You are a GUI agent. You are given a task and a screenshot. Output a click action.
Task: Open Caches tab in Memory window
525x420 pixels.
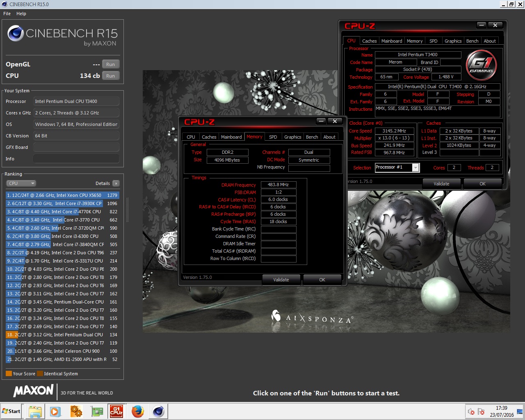[209, 137]
